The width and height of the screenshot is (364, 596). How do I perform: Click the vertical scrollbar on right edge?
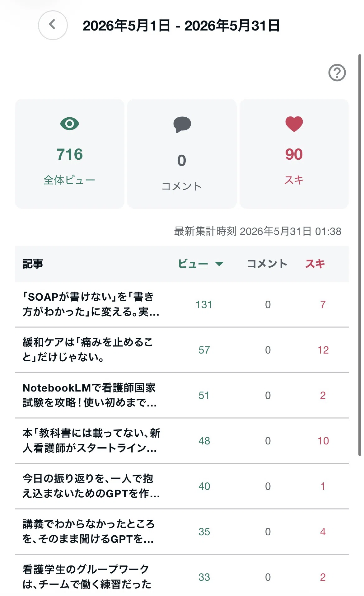coord(360,255)
